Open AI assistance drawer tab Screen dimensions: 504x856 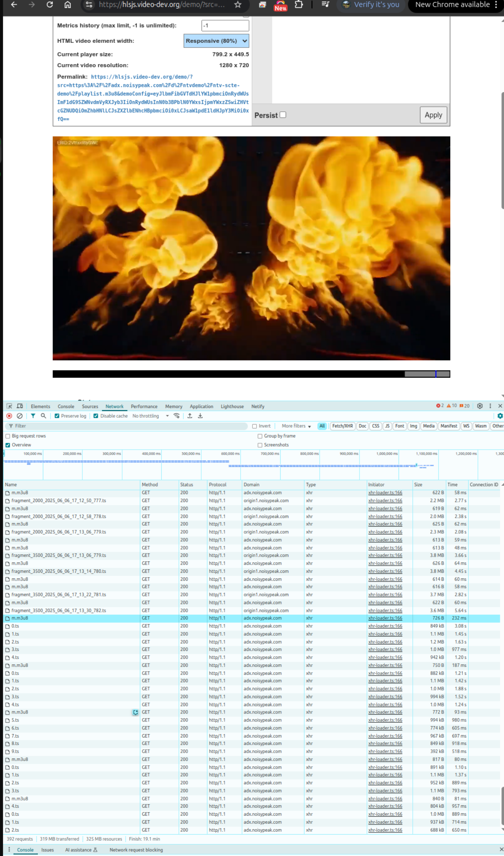click(x=81, y=850)
